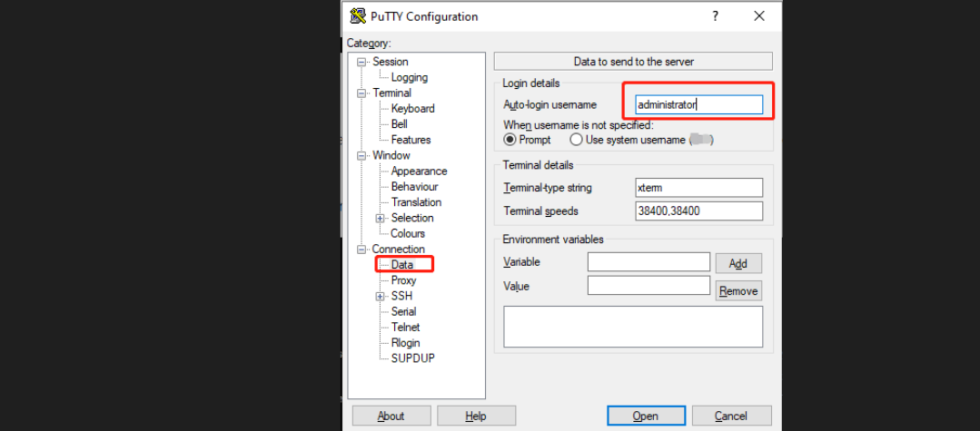Click the Auto-login username field
The height and width of the screenshot is (431, 980).
tap(698, 105)
